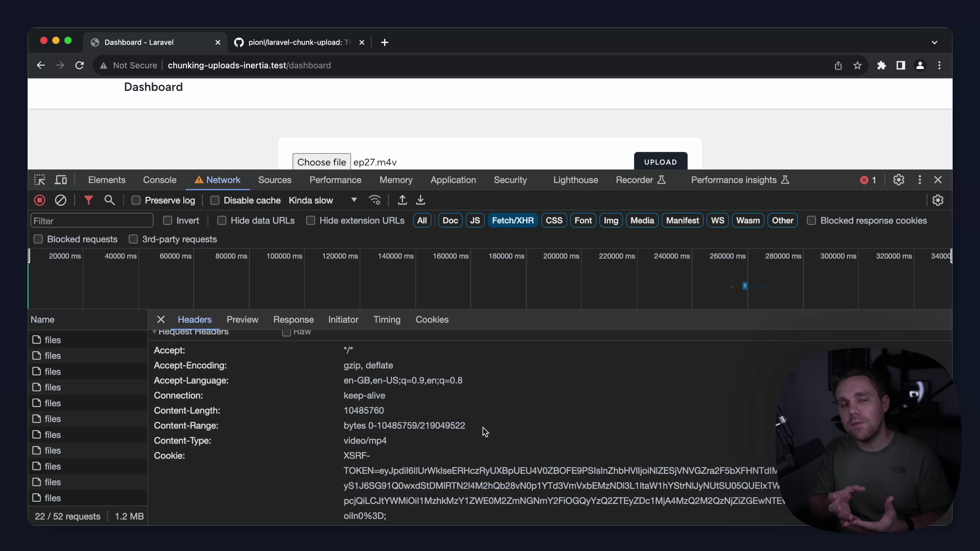Toggle the network filter funnel icon
The height and width of the screenshot is (551, 980).
[88, 201]
